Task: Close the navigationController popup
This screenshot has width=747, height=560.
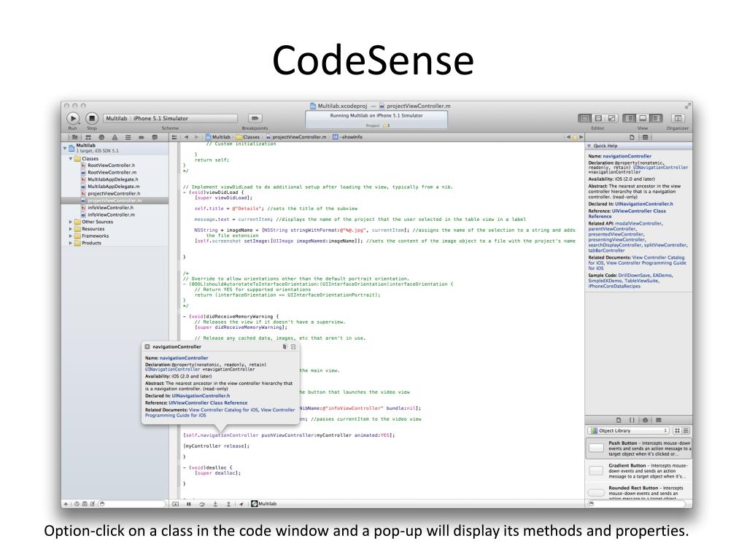Action: pyautogui.click(x=147, y=346)
